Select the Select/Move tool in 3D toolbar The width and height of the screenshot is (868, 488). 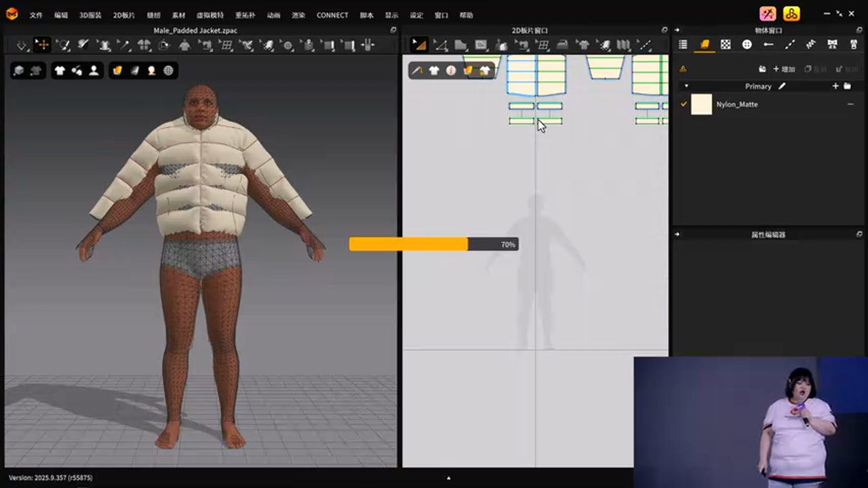point(42,45)
